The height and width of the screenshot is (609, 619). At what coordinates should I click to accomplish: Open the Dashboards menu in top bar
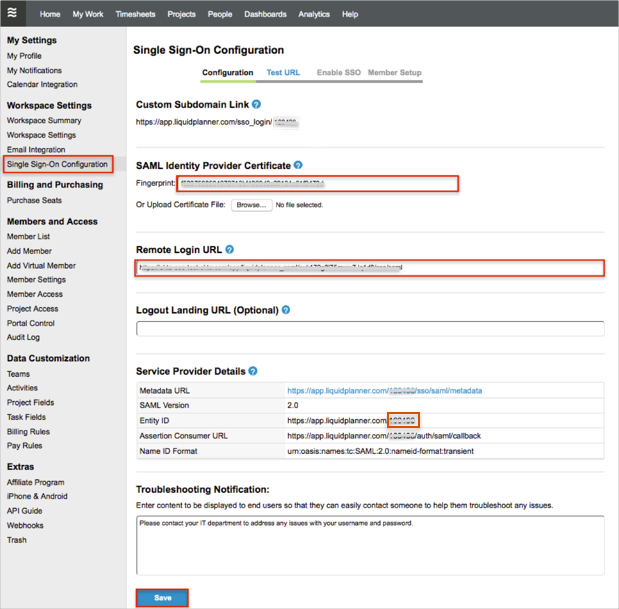[265, 14]
